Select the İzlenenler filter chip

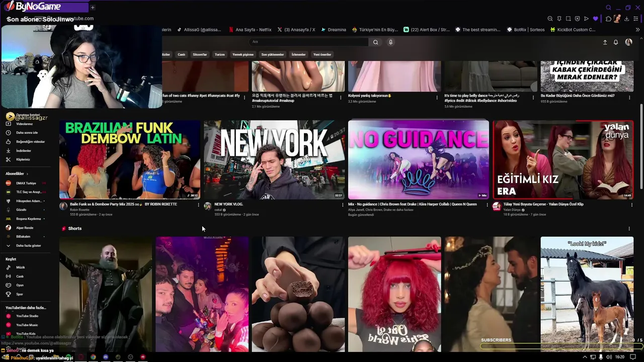(299, 54)
